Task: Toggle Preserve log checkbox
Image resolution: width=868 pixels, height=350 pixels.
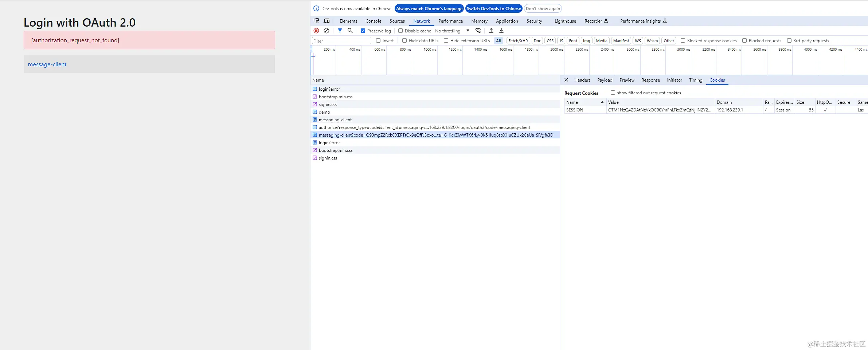Action: [363, 31]
